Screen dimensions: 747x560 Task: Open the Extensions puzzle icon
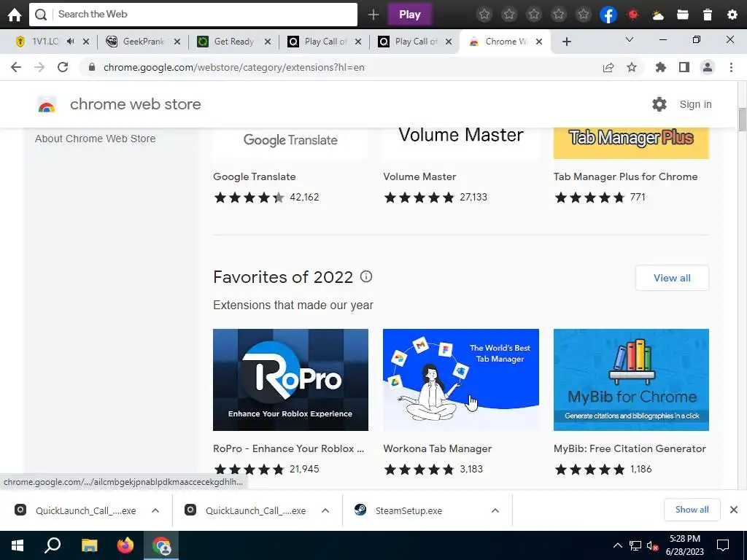point(661,68)
